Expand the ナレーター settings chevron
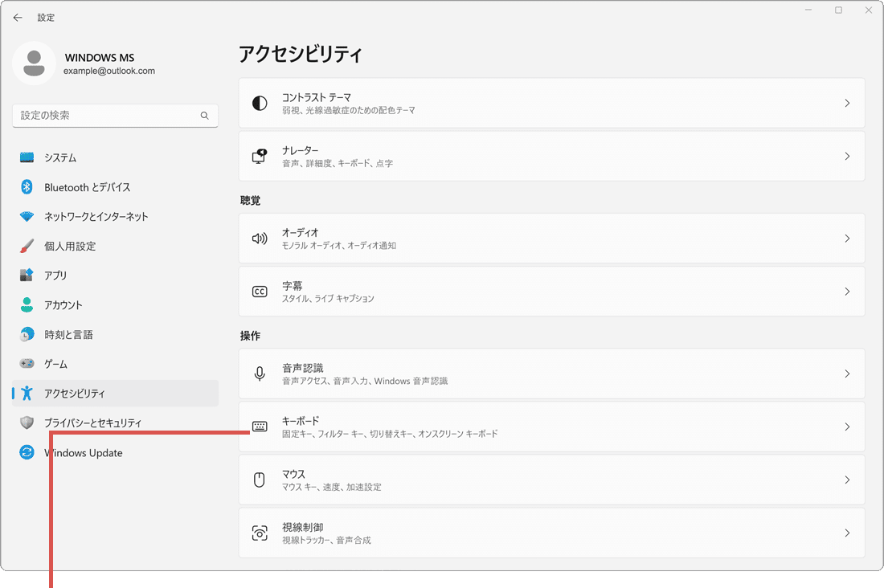Viewport: 884px width, 588px height. coord(848,156)
